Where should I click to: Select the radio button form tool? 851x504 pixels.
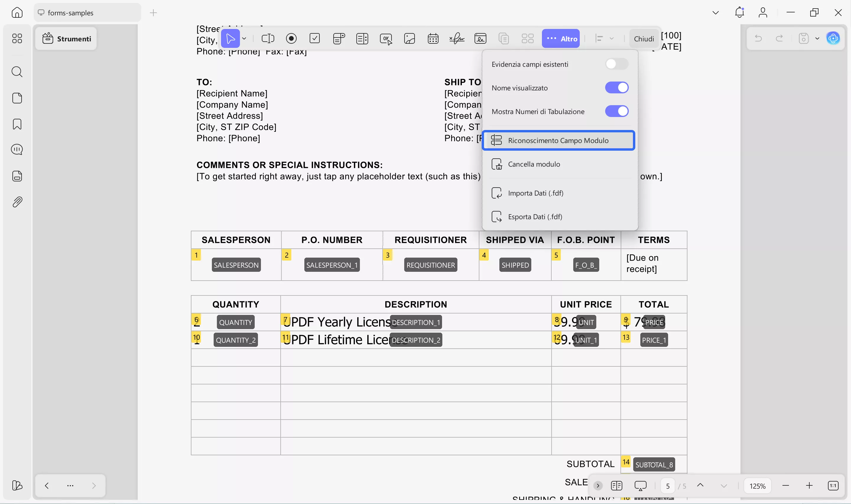291,38
